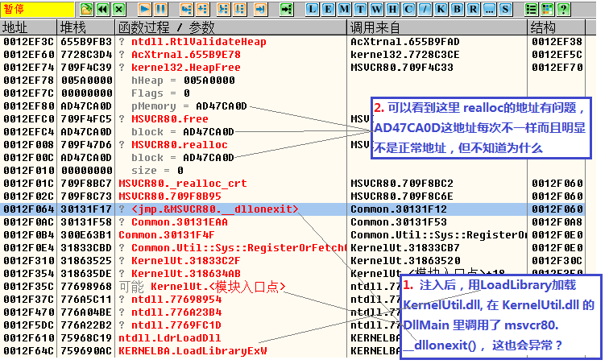This screenshot has width=609, height=364.
Task: Click the 暂停 paused status indicator
Action: point(37,10)
